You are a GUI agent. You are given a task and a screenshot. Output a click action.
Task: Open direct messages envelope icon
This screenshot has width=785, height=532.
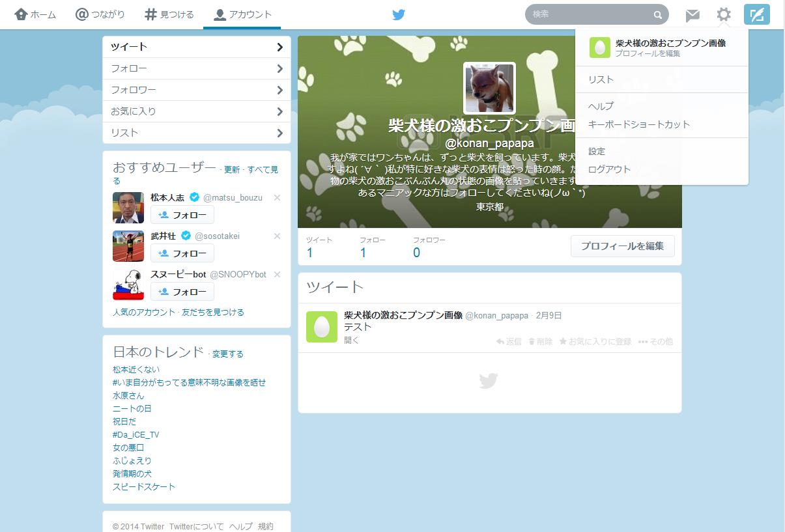pos(692,15)
